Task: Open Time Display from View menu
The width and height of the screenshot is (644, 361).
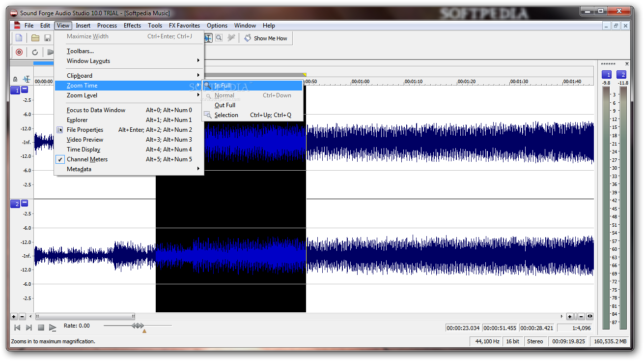Action: pyautogui.click(x=129, y=150)
